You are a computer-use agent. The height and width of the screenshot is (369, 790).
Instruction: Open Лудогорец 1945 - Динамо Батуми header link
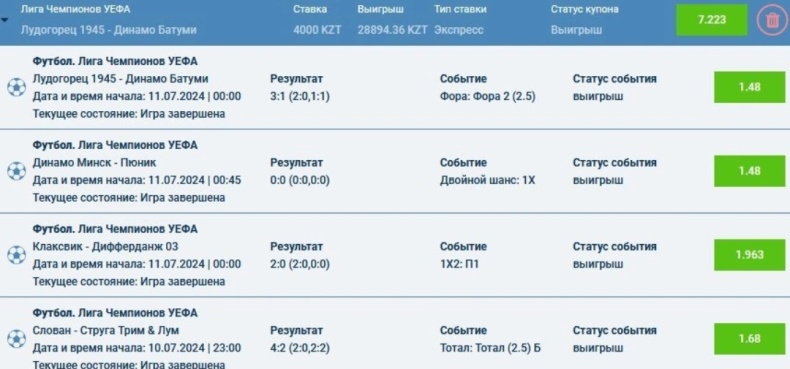108,30
